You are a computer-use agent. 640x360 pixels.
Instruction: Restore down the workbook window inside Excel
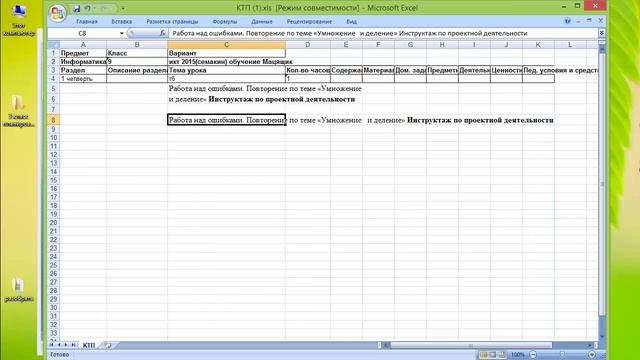(589, 21)
